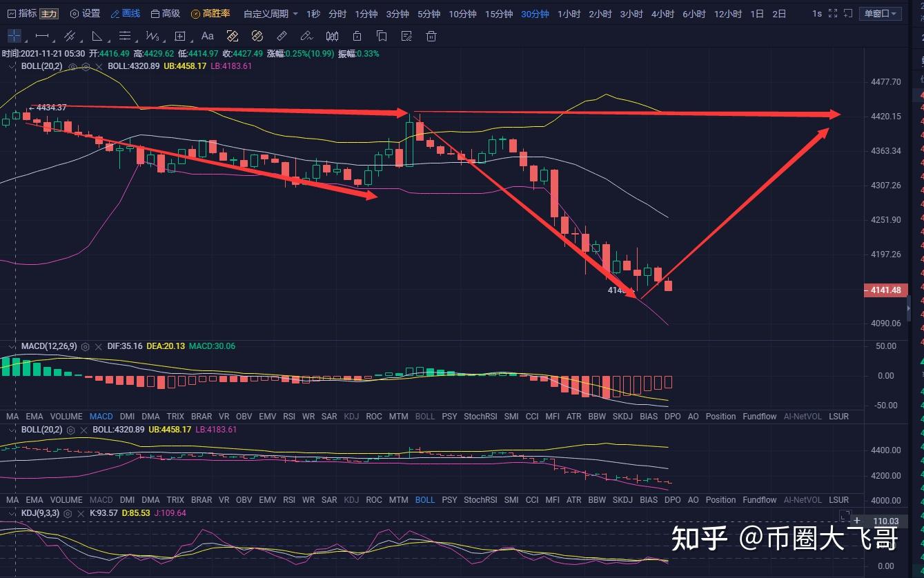Click the current price tag 4141.48
The height and width of the screenshot is (578, 924).
(885, 290)
